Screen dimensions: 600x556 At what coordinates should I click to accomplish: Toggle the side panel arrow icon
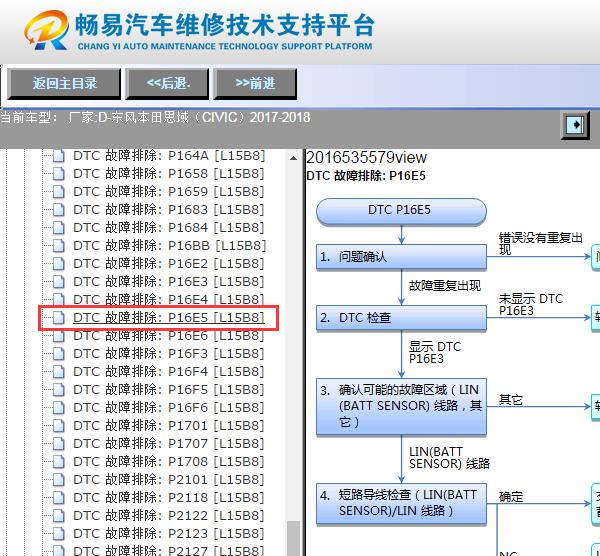point(576,125)
